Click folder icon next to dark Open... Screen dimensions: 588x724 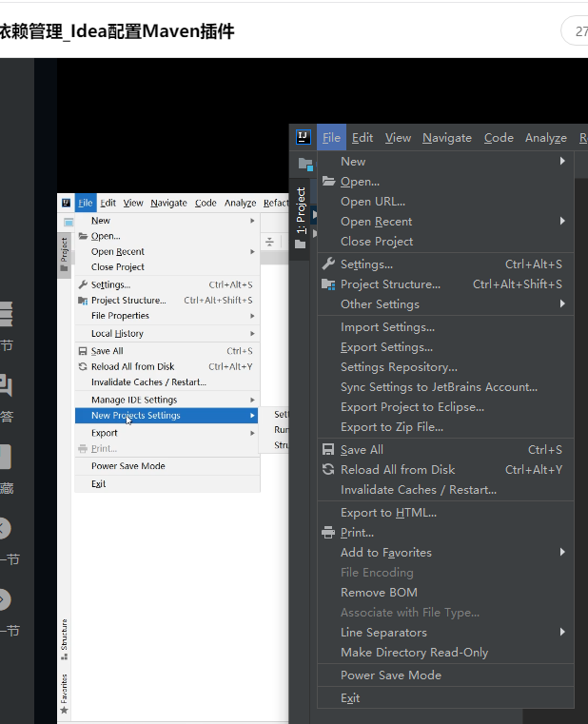(328, 181)
